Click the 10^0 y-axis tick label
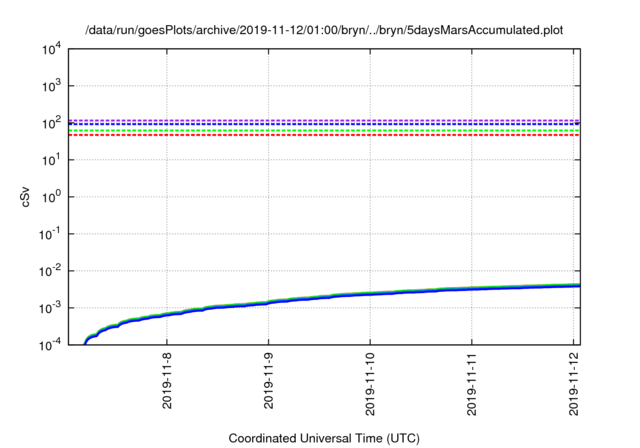Image resolution: width=640 pixels, height=448 pixels. [x=52, y=197]
